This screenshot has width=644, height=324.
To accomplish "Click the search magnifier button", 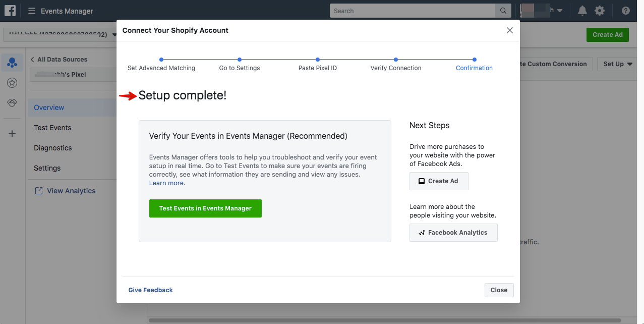I will (503, 11).
